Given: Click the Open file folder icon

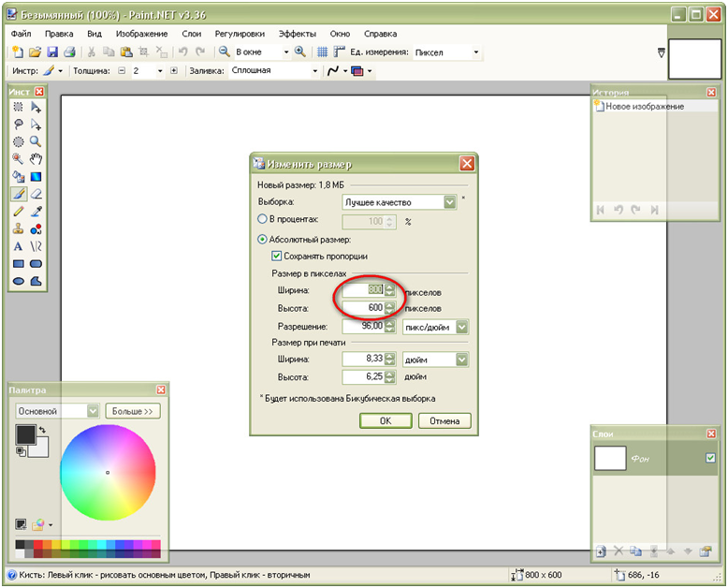Looking at the screenshot, I should [35, 52].
